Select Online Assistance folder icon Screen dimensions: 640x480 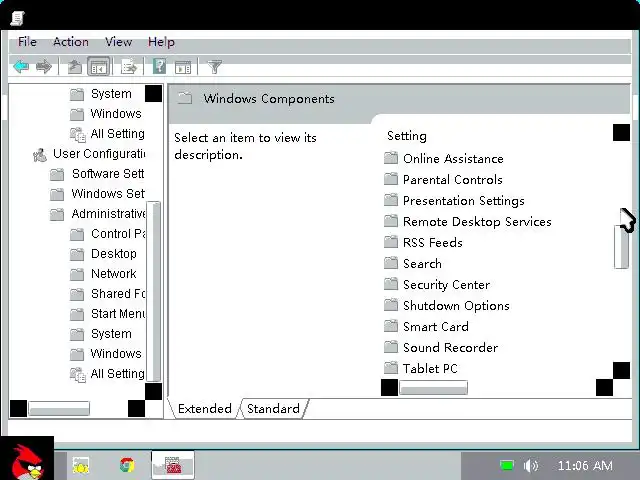click(391, 158)
